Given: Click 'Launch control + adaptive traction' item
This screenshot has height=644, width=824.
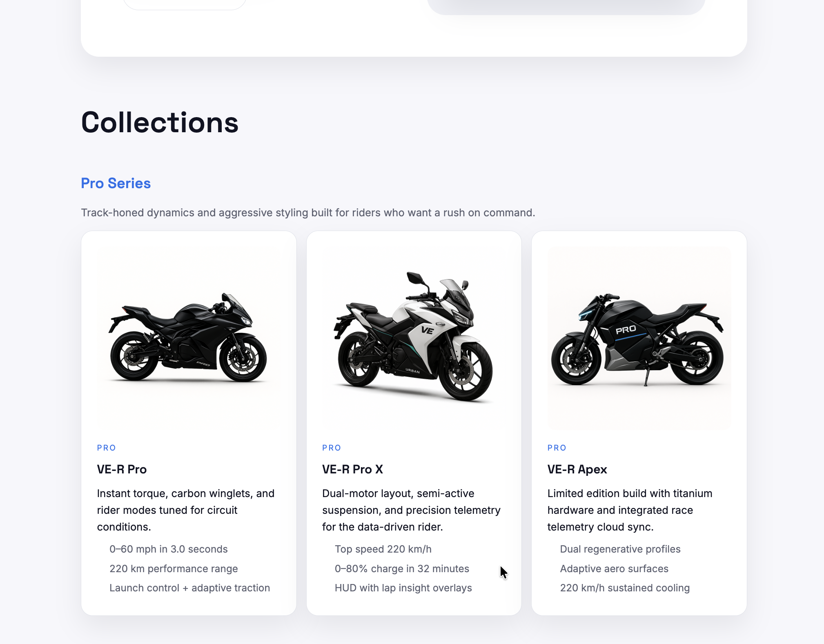Looking at the screenshot, I should coord(189,588).
